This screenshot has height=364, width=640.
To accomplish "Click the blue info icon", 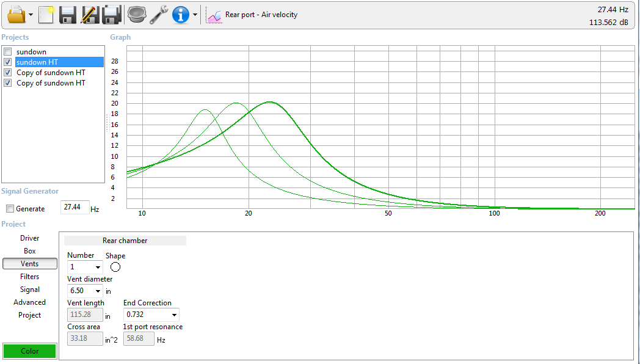I will pos(180,15).
